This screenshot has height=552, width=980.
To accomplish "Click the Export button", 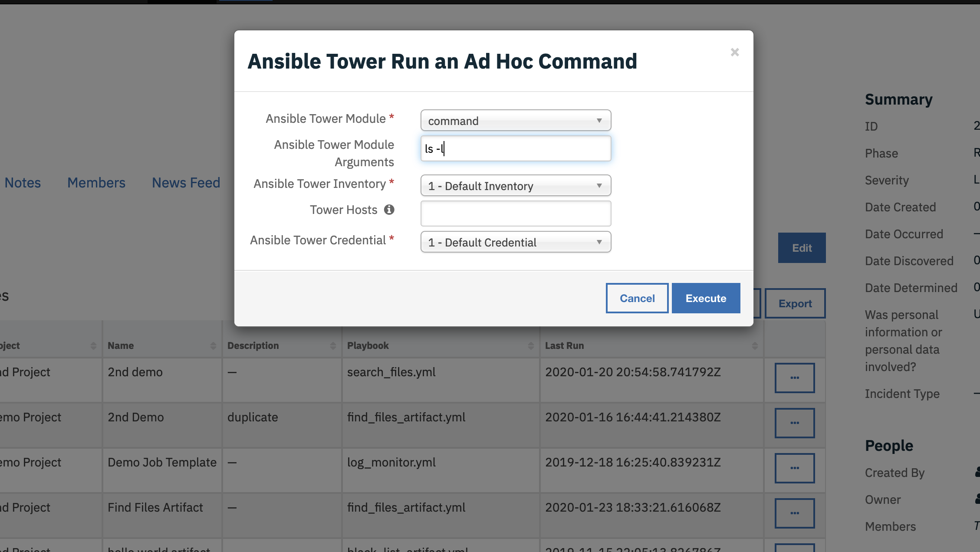I will click(795, 303).
